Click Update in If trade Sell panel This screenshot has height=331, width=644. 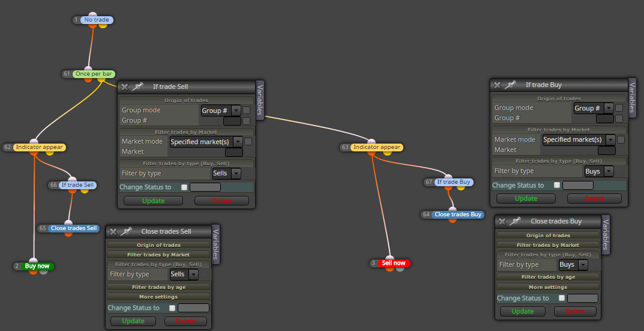(x=153, y=201)
